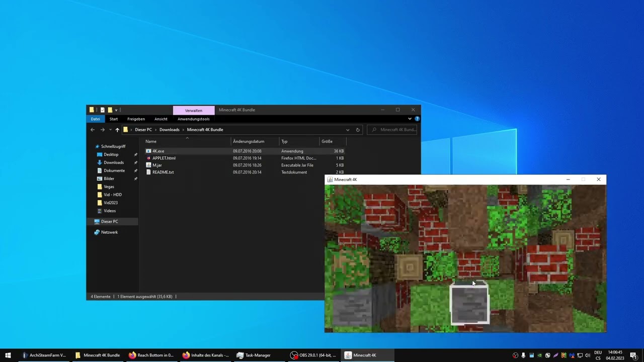
Task: Click the new folder quick-access icon
Action: pyautogui.click(x=110, y=110)
